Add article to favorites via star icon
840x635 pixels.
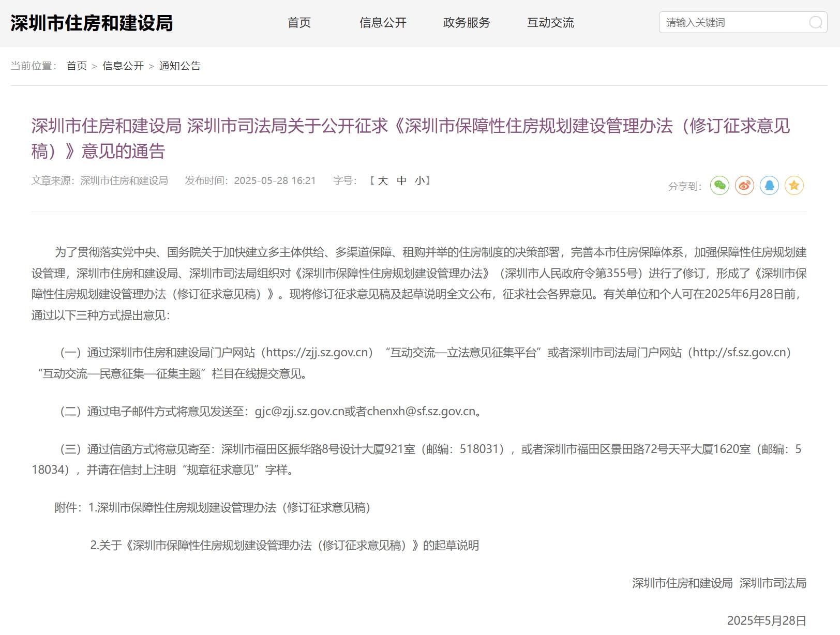tap(794, 185)
